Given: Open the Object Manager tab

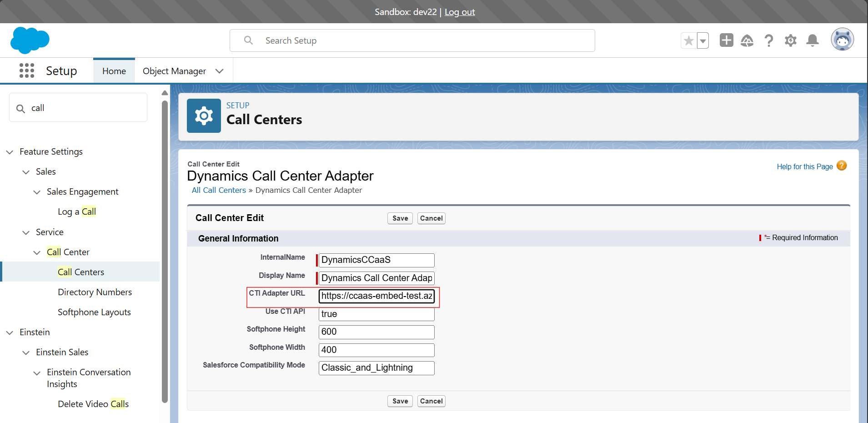Looking at the screenshot, I should (x=174, y=71).
